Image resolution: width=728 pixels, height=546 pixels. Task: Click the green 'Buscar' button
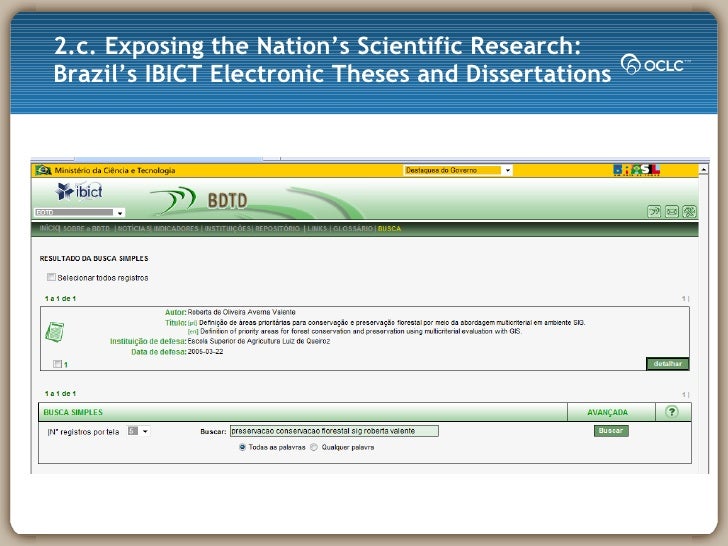(x=611, y=431)
